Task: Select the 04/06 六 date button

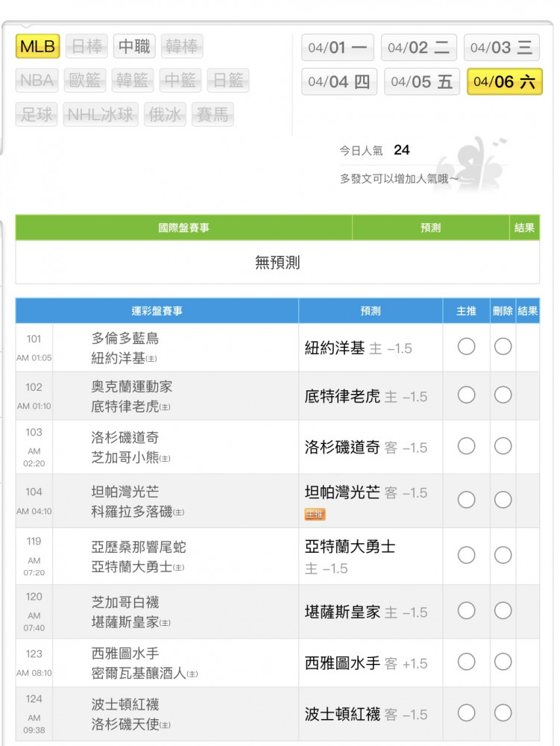Action: click(x=504, y=82)
